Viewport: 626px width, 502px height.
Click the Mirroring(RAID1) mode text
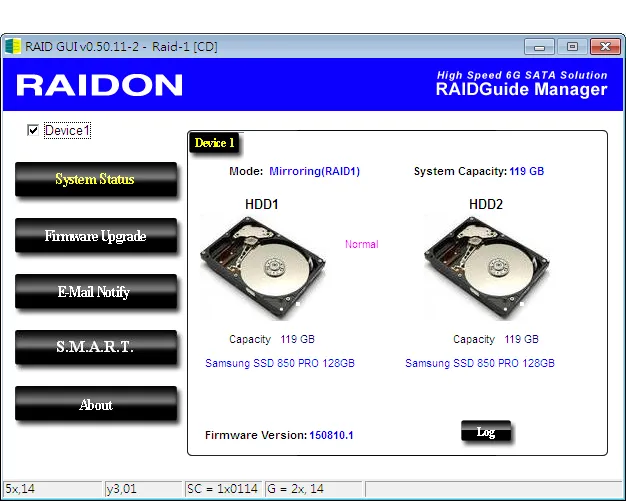[x=315, y=171]
